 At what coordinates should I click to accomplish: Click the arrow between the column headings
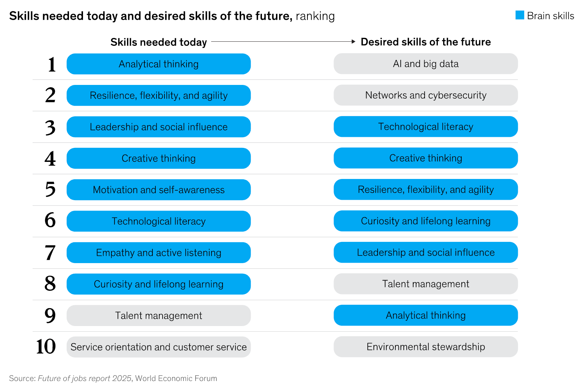coord(283,42)
